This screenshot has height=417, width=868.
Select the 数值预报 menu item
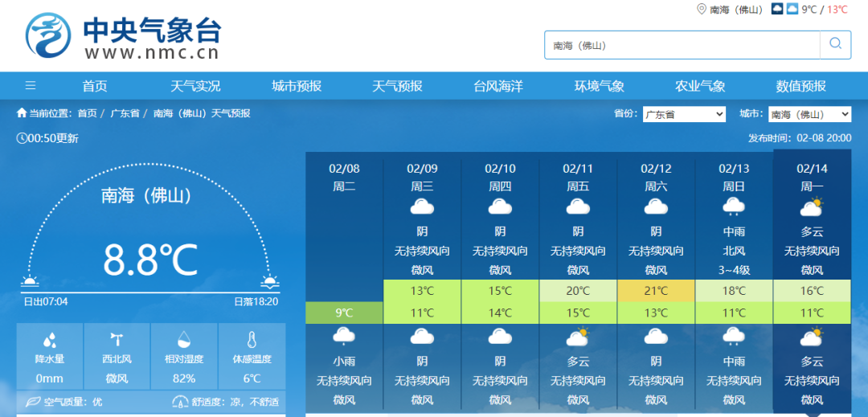[x=800, y=86]
